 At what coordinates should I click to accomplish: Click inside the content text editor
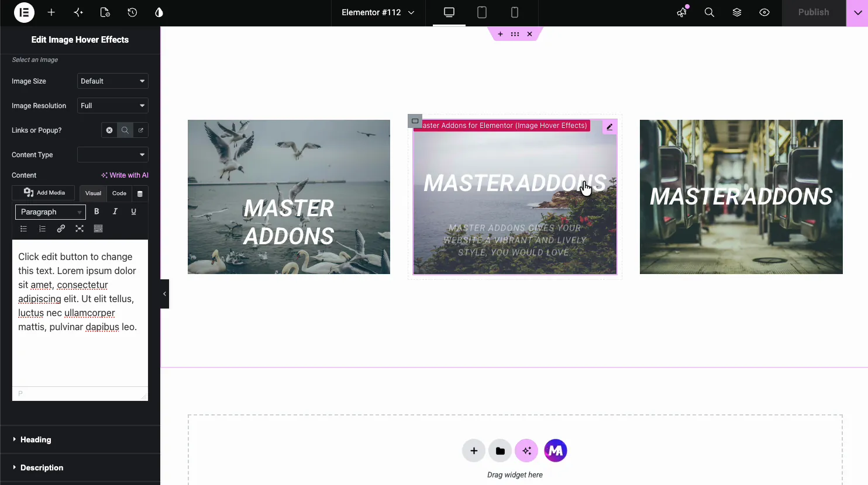[80, 313]
